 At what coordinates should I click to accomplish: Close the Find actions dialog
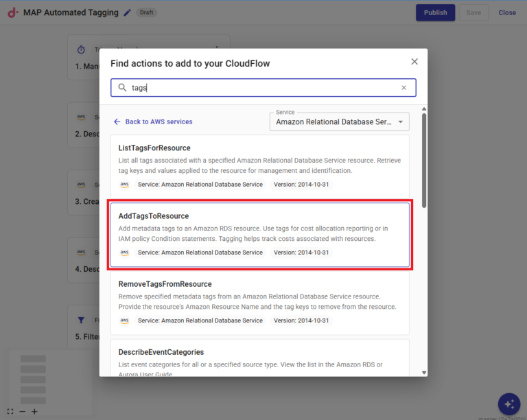coord(414,62)
